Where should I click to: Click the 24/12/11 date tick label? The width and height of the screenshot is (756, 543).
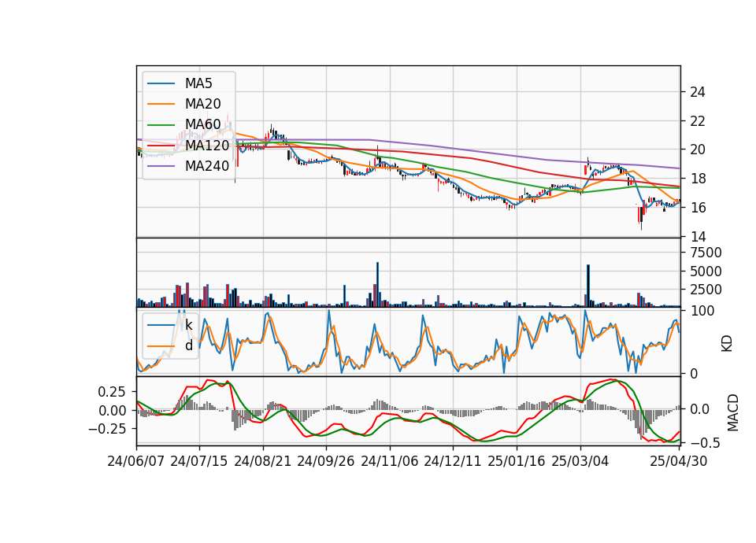pyautogui.click(x=453, y=461)
